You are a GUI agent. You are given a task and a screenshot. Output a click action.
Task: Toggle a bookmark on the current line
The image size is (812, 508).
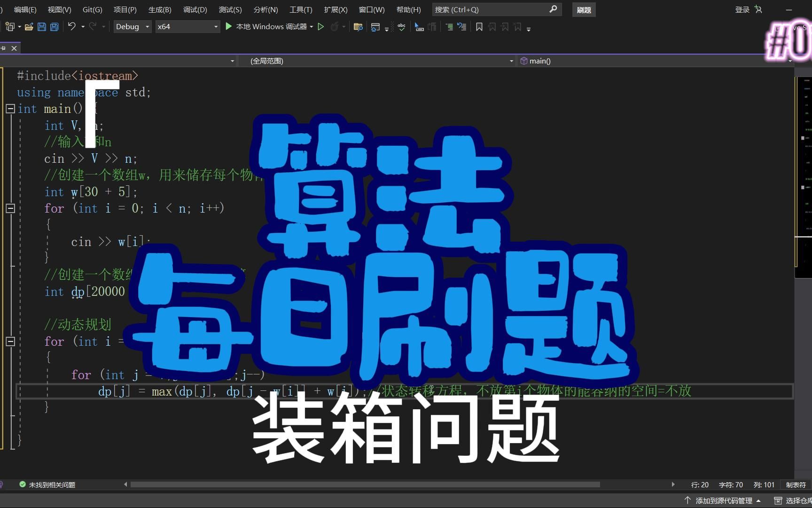(479, 27)
